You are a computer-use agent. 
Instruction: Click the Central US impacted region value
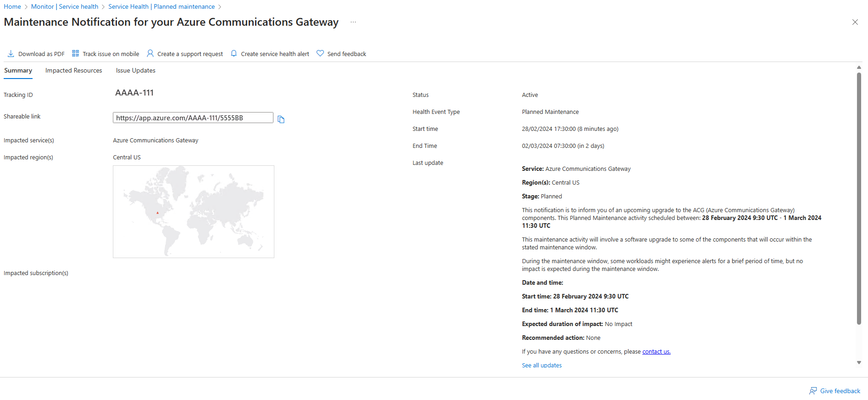(x=127, y=158)
